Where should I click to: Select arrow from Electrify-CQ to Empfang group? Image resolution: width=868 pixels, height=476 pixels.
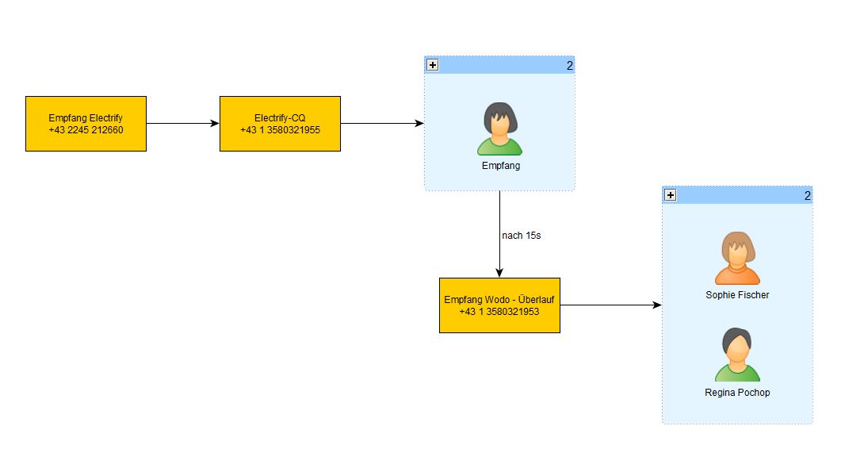click(383, 124)
